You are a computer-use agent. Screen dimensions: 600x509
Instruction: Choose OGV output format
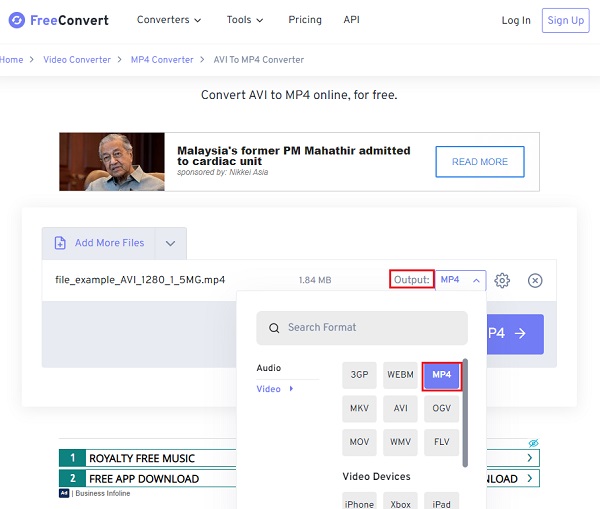[442, 408]
